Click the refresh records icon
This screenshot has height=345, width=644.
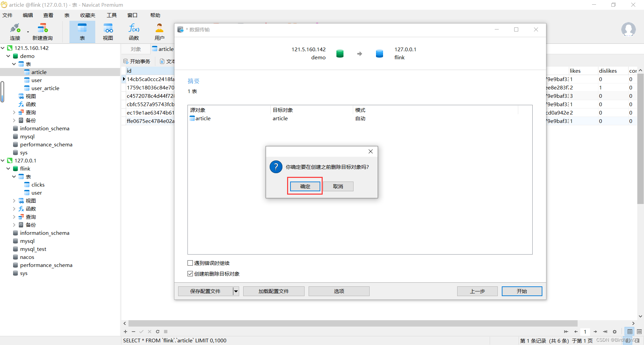coord(158,332)
